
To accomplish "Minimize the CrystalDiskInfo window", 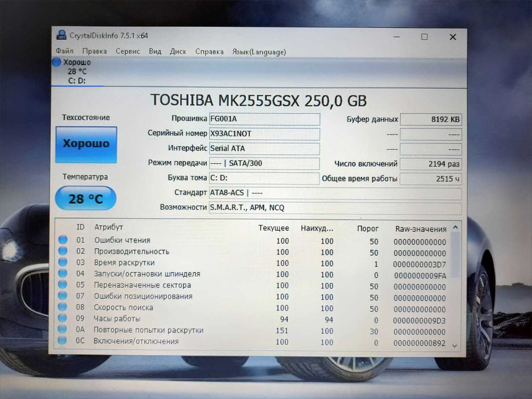I will [397, 36].
